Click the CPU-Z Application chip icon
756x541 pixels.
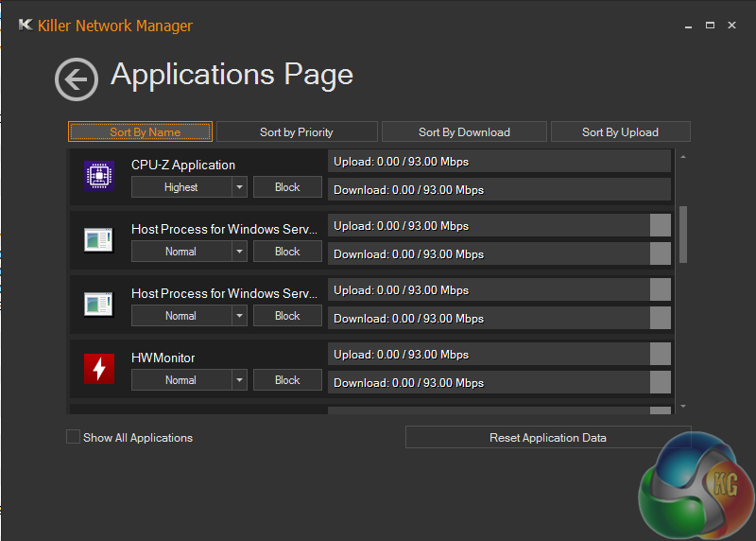coord(99,176)
